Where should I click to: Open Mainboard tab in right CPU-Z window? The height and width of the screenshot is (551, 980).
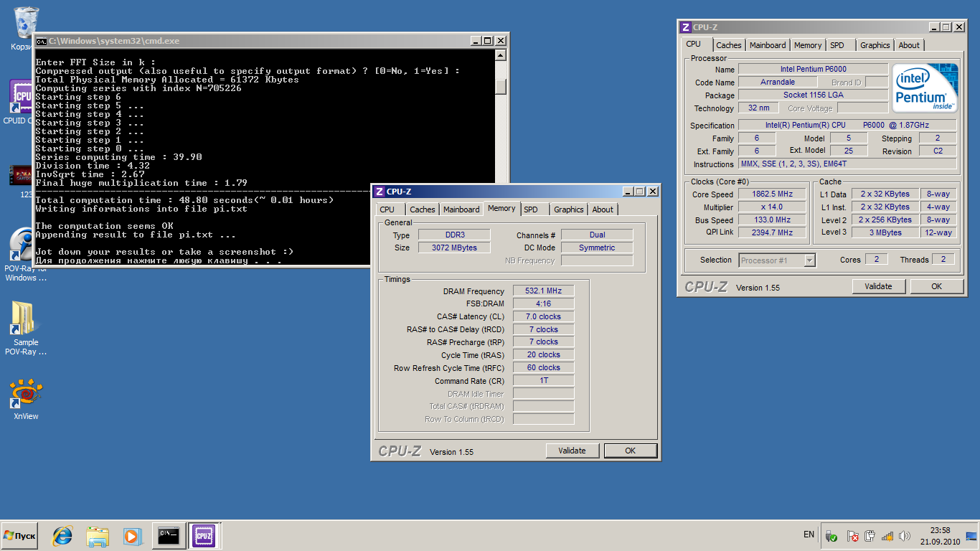[x=768, y=45]
